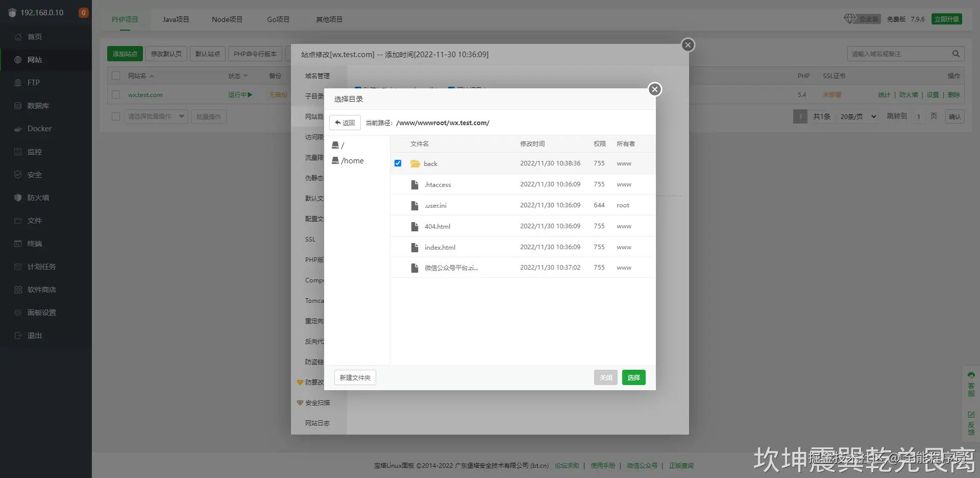Open the 软件商店 sidebar icon
The image size is (980, 478).
(x=18, y=290)
